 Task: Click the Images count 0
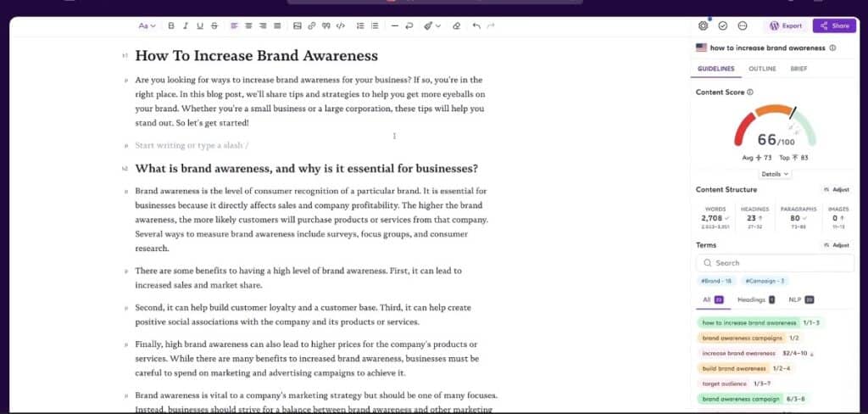point(838,218)
